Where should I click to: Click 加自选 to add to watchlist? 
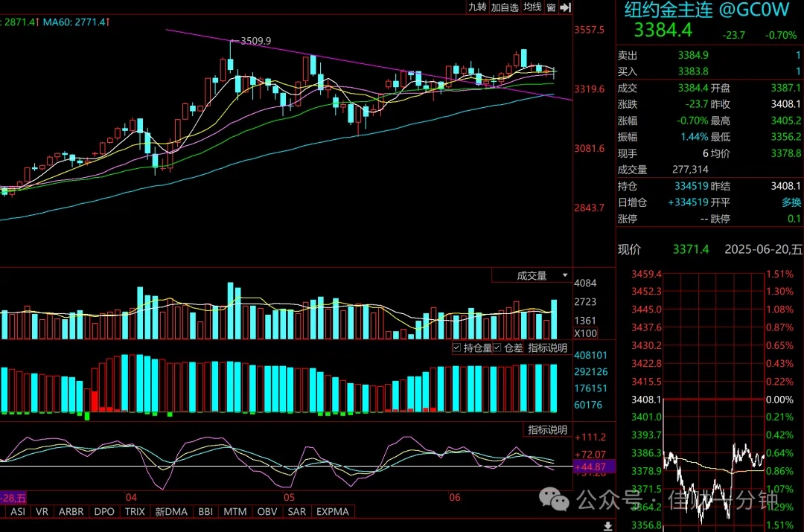pos(505,7)
